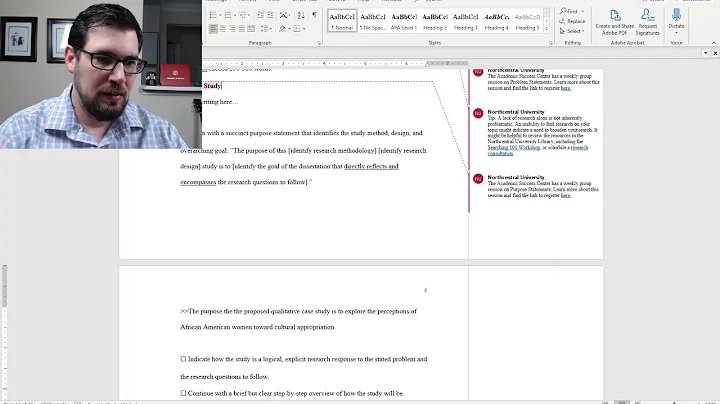This screenshot has height=404, width=720.
Task: Open task pane options dropdown
Action: click(705, 53)
